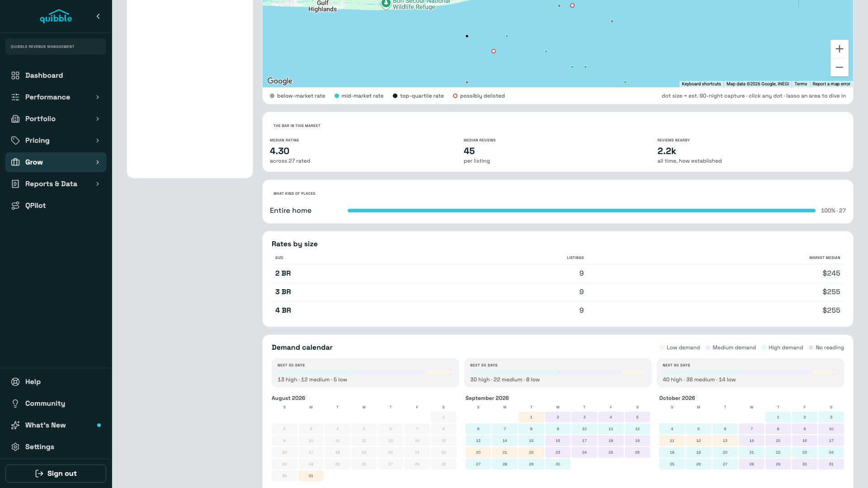Click the High demand legend swatch
This screenshot has height=488, width=868.
click(x=764, y=347)
